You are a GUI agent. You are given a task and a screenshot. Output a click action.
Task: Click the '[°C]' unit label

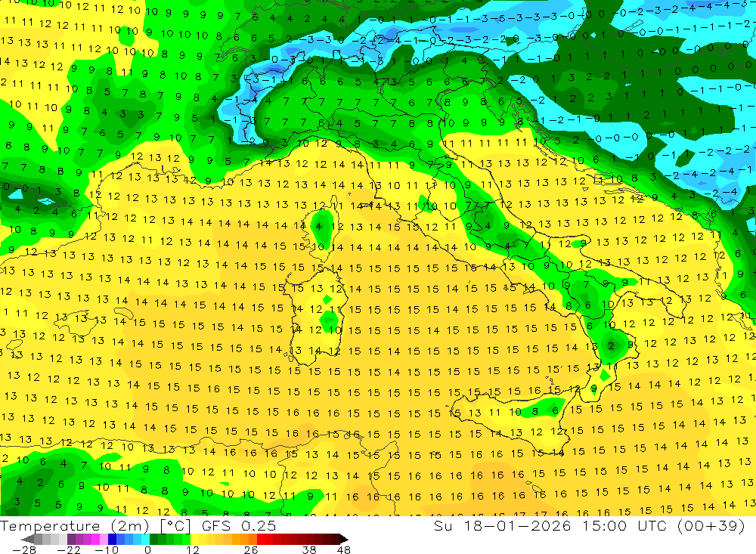pyautogui.click(x=175, y=526)
